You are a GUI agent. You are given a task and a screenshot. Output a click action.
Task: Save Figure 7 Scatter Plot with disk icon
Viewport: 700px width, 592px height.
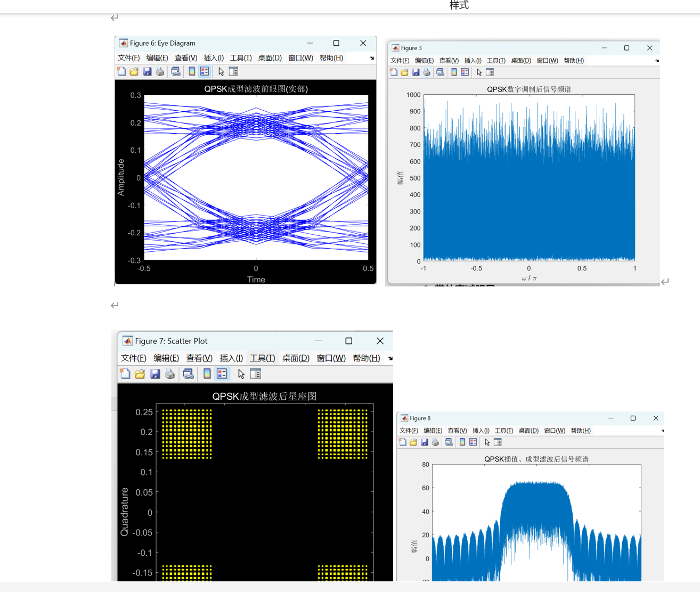pyautogui.click(x=155, y=374)
